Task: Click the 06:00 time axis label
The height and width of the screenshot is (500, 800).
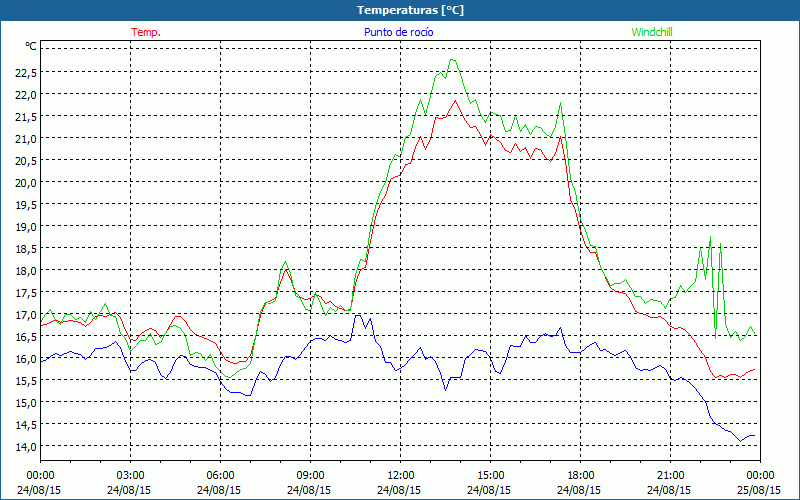Action: pos(220,476)
